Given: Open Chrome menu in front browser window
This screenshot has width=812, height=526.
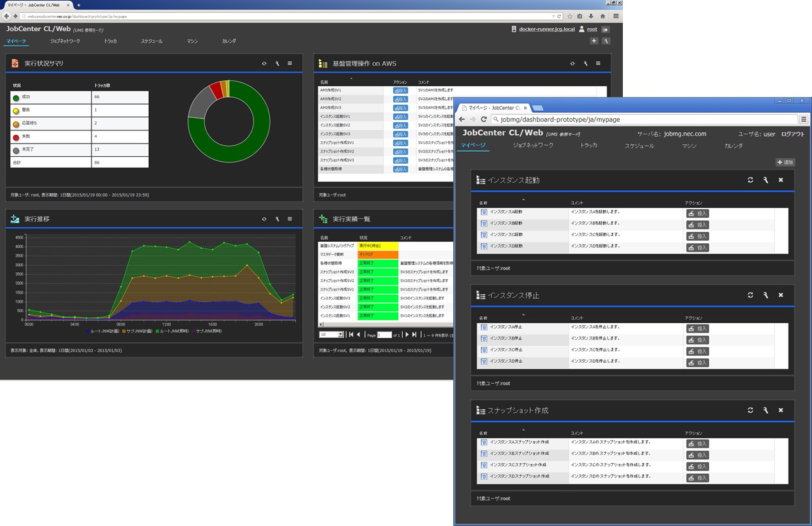Looking at the screenshot, I should (x=804, y=119).
